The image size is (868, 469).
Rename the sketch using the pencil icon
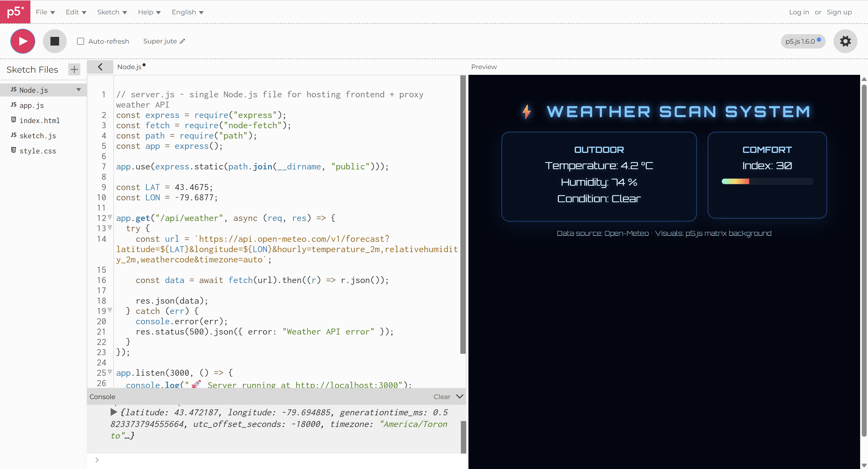[x=183, y=41]
